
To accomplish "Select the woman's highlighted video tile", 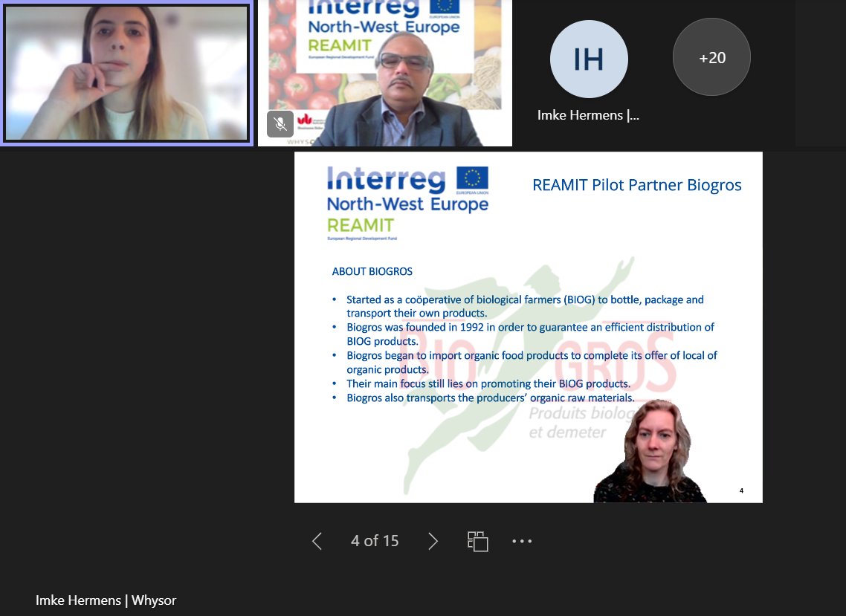I will (x=127, y=73).
